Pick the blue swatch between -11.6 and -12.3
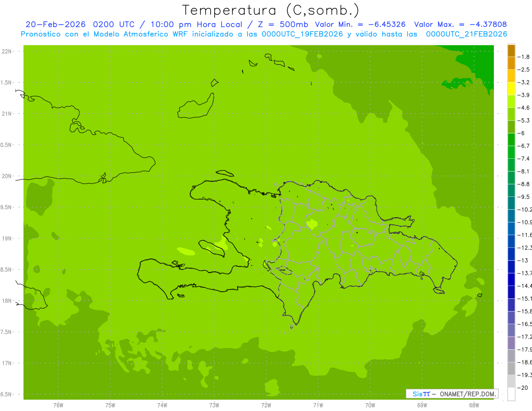This screenshot has height=411, width=532. pos(511,241)
